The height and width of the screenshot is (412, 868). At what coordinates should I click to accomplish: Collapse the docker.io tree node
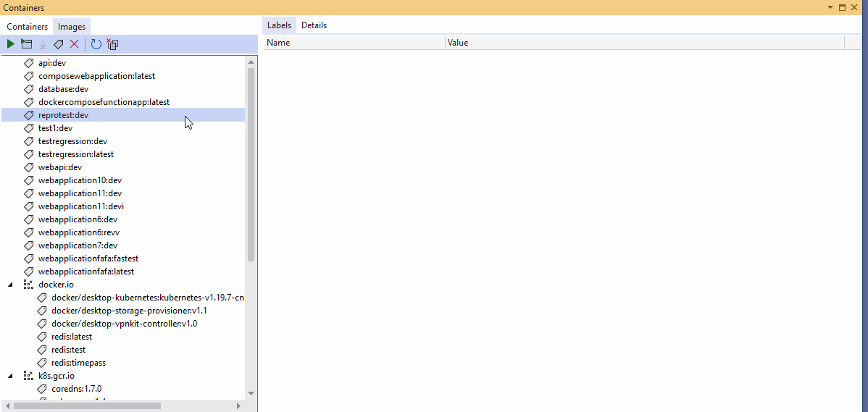(10, 285)
